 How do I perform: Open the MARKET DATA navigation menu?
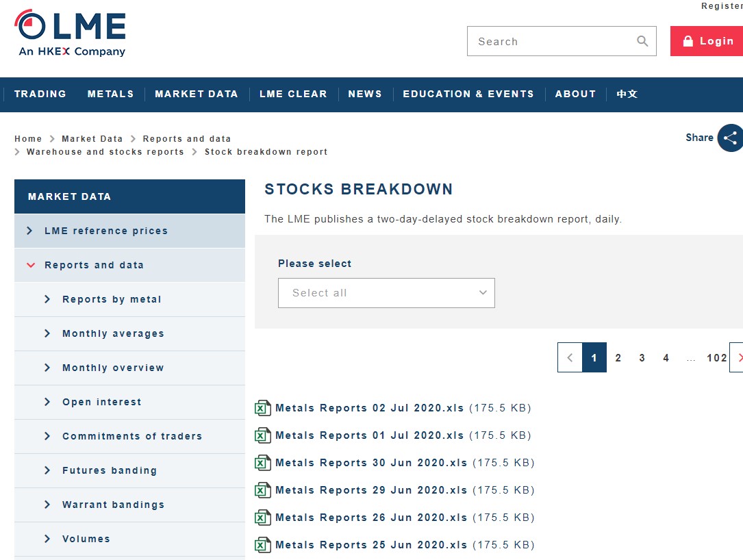(196, 94)
